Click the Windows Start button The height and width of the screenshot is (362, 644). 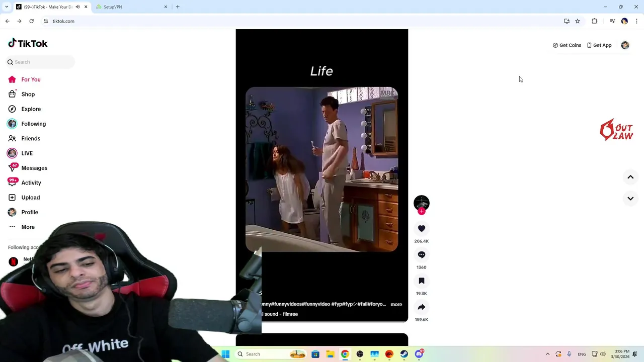pos(225,354)
